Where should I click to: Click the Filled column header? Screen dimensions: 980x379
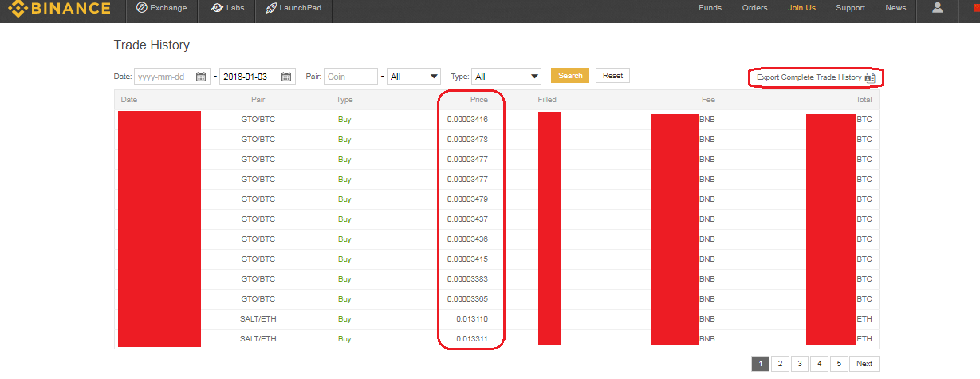pyautogui.click(x=547, y=100)
